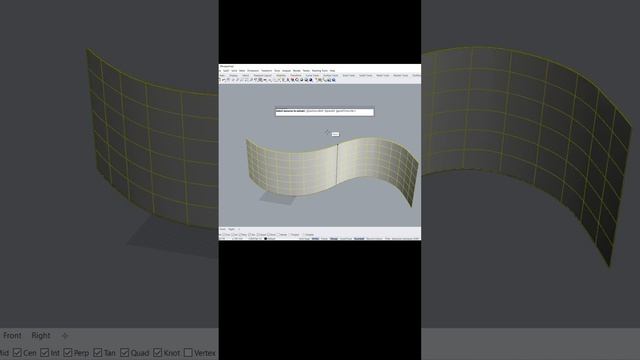The width and height of the screenshot is (640, 360).
Task: Open the Analyze menu in the Rhino menu bar
Action: (287, 71)
